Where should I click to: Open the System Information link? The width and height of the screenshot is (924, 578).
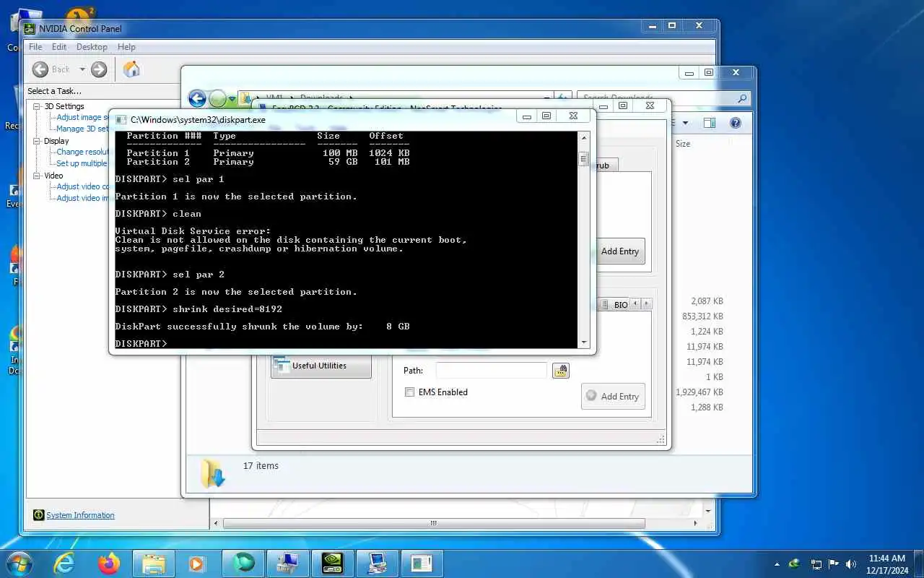80,515
